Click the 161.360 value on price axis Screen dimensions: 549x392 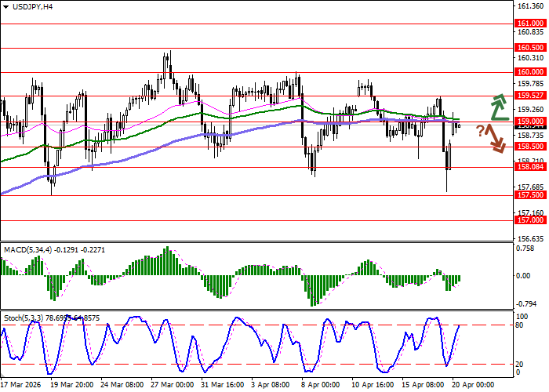(531, 6)
